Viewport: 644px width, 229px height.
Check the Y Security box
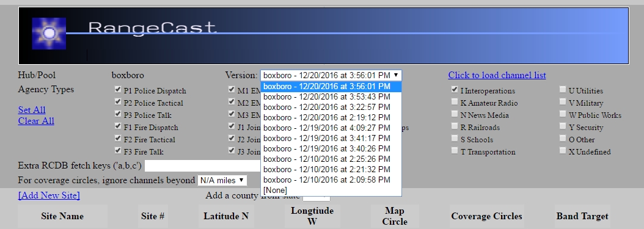click(563, 126)
